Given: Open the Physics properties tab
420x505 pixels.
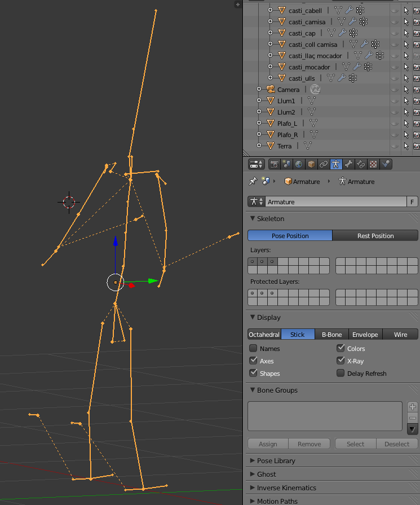Looking at the screenshot, I should click(386, 164).
